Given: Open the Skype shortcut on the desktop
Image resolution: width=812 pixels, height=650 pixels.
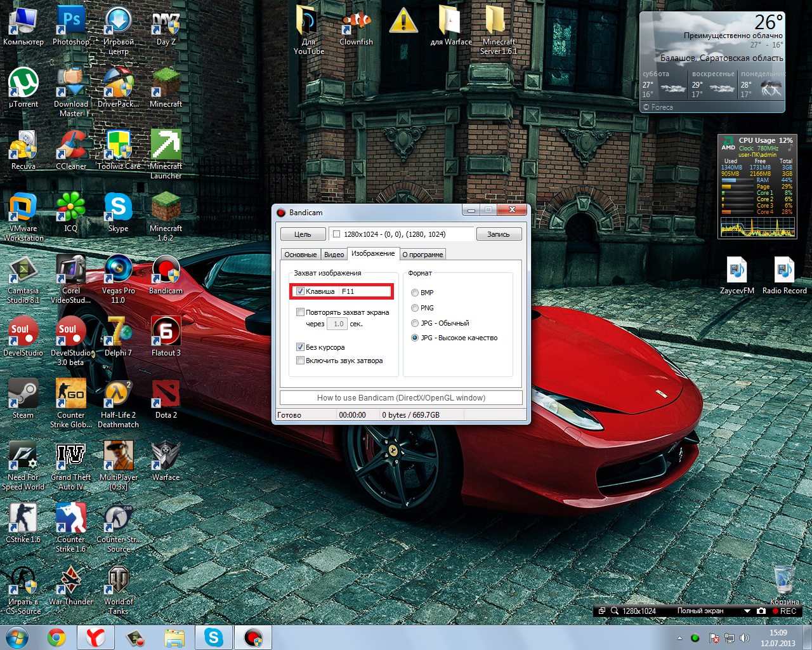Looking at the screenshot, I should [x=119, y=213].
